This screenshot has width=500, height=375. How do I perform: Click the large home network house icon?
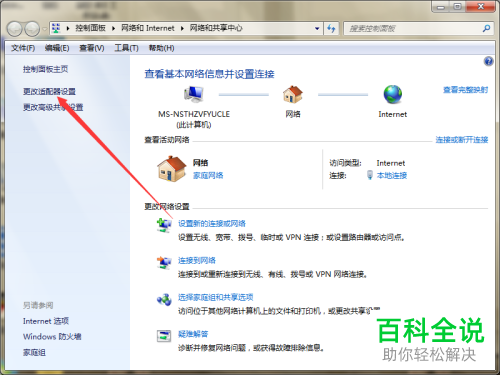click(172, 169)
